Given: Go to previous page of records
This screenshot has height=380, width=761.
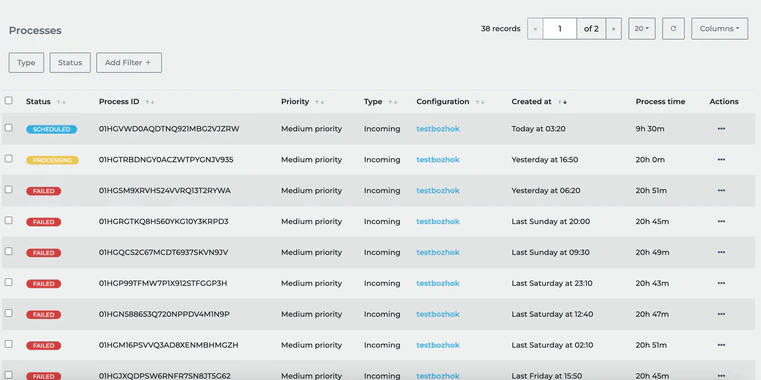Looking at the screenshot, I should tap(535, 29).
